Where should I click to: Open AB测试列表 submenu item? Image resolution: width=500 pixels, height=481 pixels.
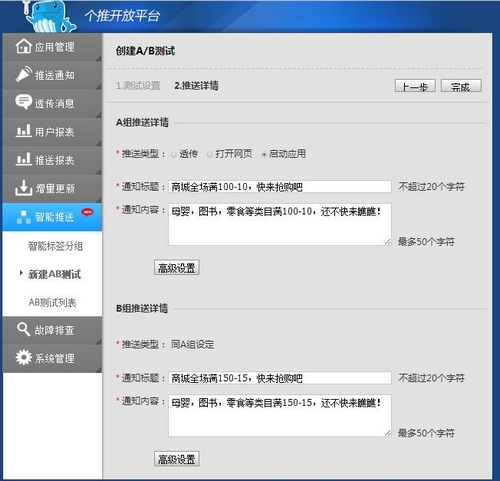coord(52,302)
